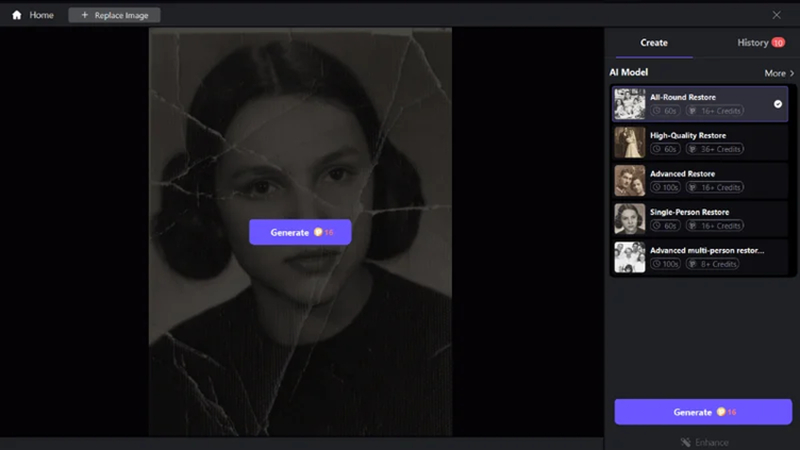800x450 pixels.
Task: Click the '36+ Credits' label
Action: 720,149
